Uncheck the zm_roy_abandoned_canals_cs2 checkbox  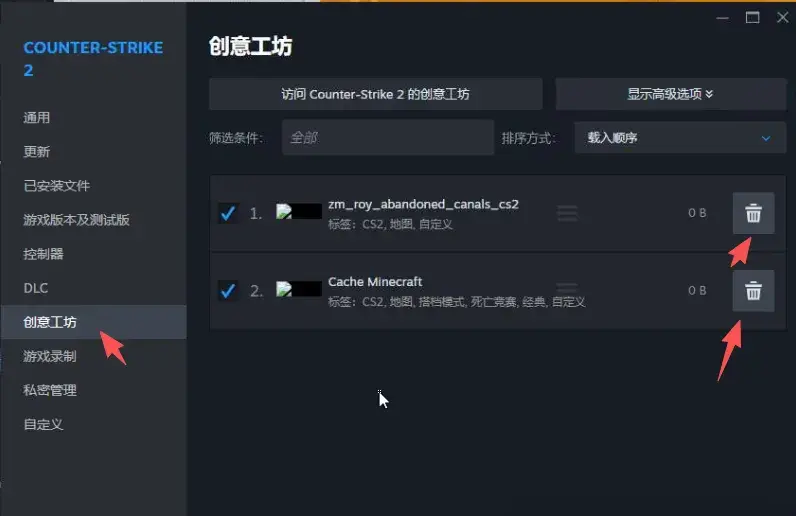click(x=227, y=213)
